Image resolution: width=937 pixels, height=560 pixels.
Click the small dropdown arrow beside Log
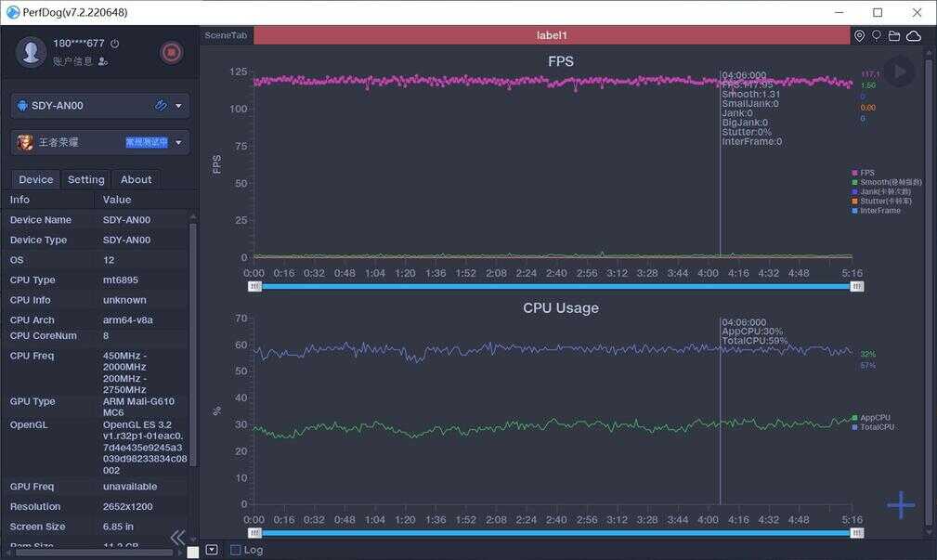(212, 550)
